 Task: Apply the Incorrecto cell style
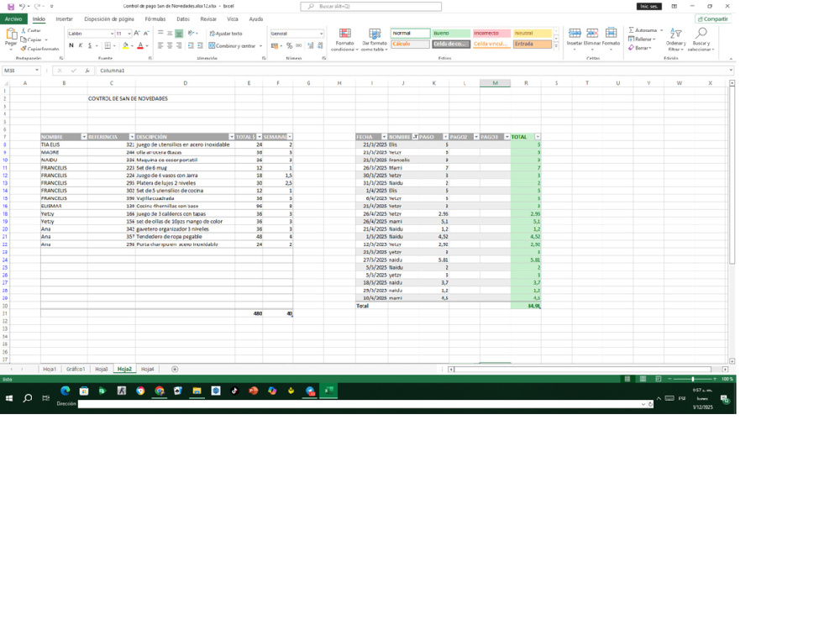(491, 34)
